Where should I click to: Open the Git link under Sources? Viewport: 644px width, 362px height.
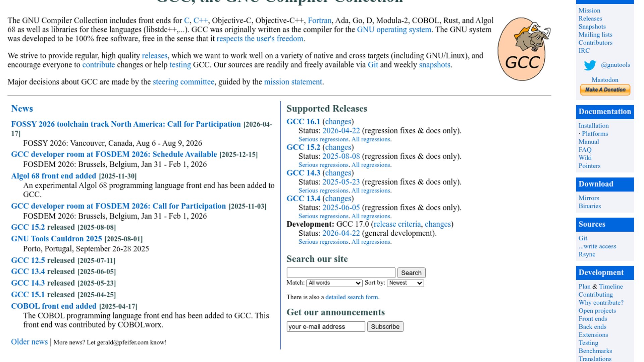583,238
